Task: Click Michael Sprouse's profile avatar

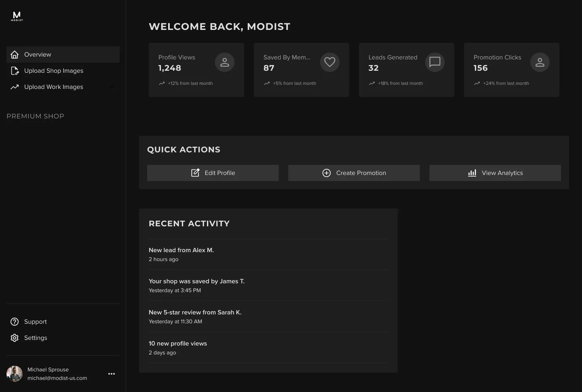Action: pyautogui.click(x=15, y=374)
